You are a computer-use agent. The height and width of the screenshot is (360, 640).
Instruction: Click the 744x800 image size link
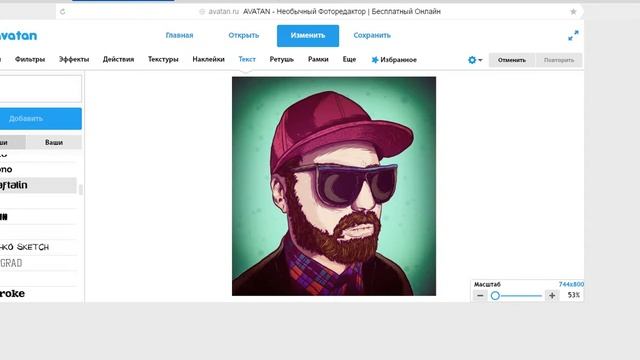click(571, 284)
